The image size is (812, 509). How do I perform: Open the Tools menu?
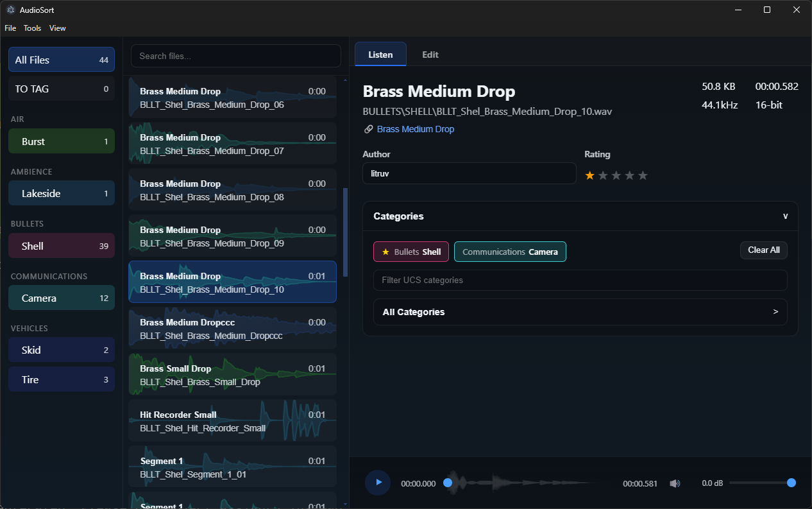(x=32, y=28)
